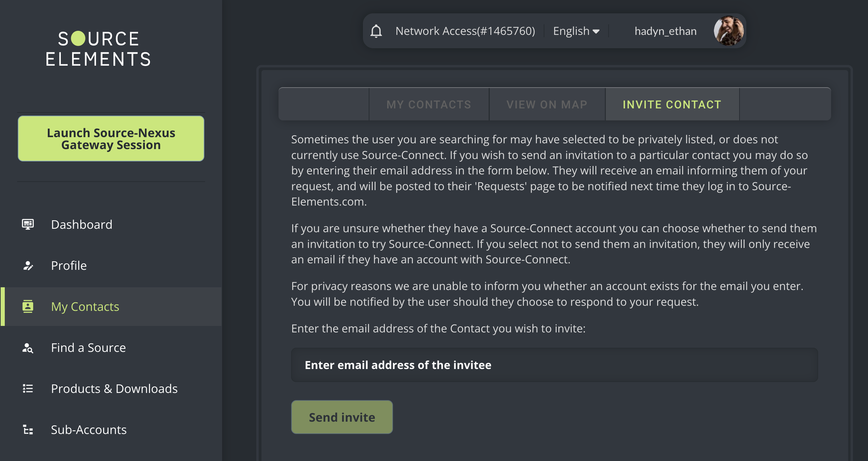Click the Dashboard monitor icon

pos(28,224)
